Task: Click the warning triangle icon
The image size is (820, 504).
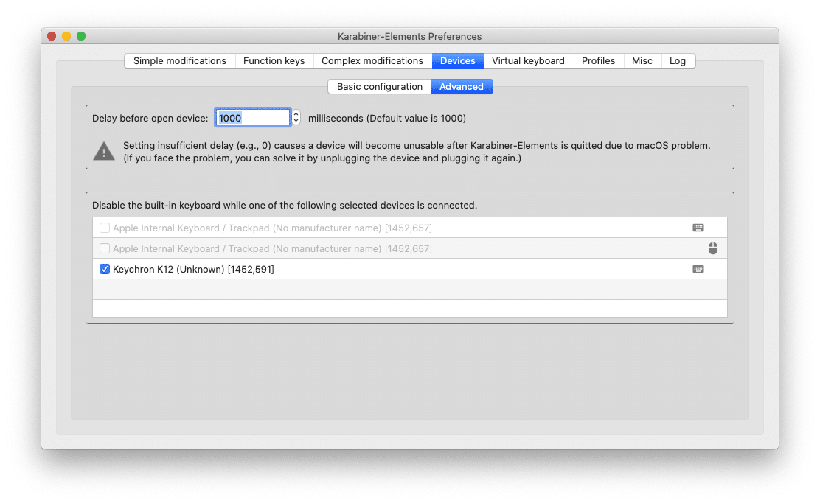Action: tap(104, 151)
